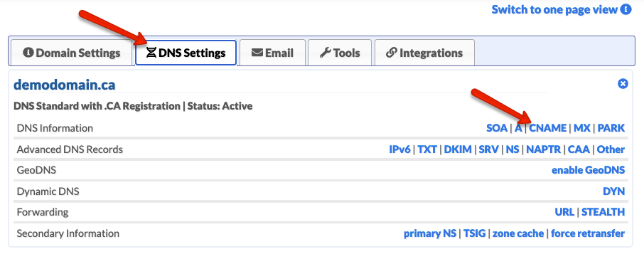This screenshot has width=644, height=259.
Task: Click the force retransfer link
Action: pyautogui.click(x=588, y=233)
